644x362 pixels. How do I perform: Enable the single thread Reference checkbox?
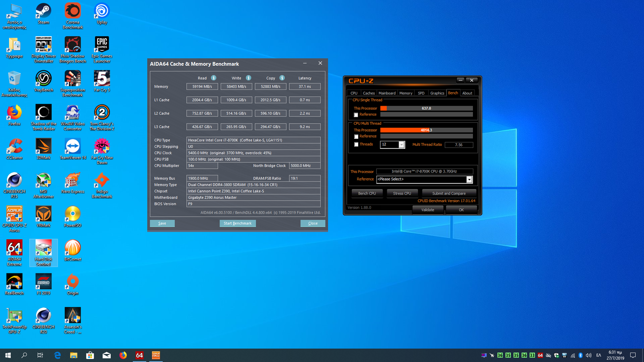pos(356,115)
